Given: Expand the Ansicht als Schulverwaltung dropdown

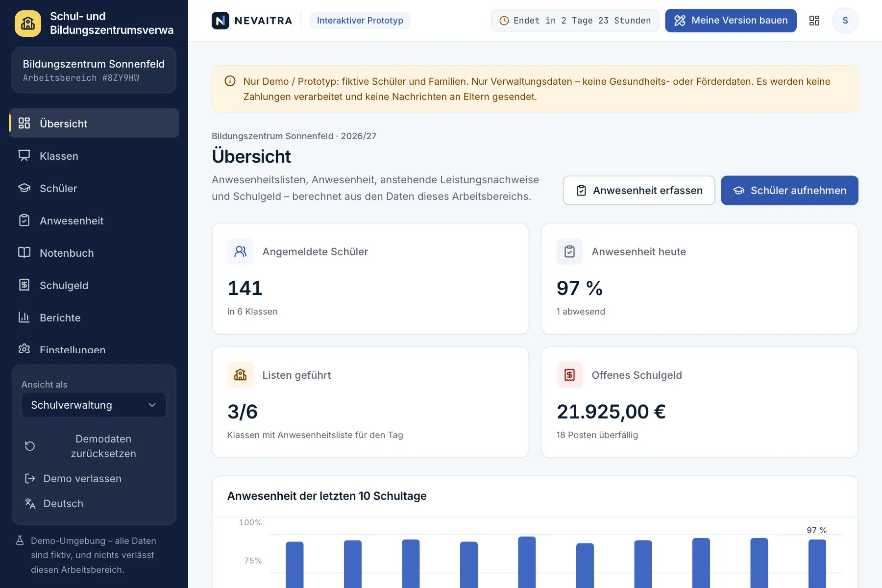Looking at the screenshot, I should click(x=94, y=405).
